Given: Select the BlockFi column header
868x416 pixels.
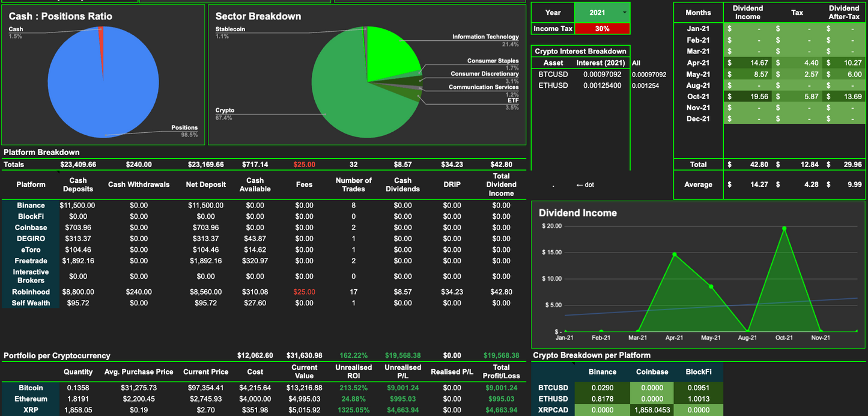Looking at the screenshot, I should pyautogui.click(x=700, y=372).
